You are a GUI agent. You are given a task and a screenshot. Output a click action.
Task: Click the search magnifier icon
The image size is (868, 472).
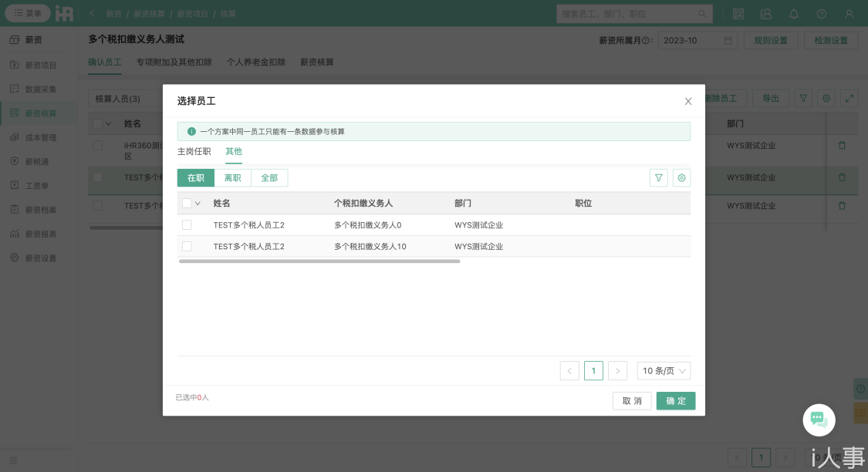(x=702, y=14)
